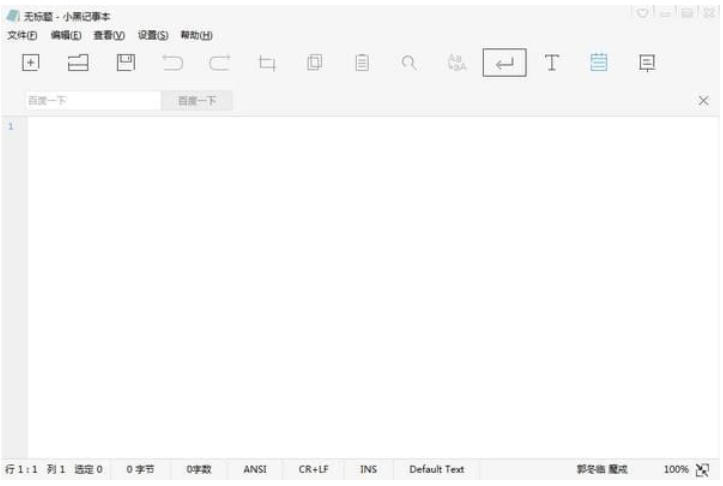Toggle word wrap with the return-arrow icon
723x486 pixels.
[x=505, y=63]
